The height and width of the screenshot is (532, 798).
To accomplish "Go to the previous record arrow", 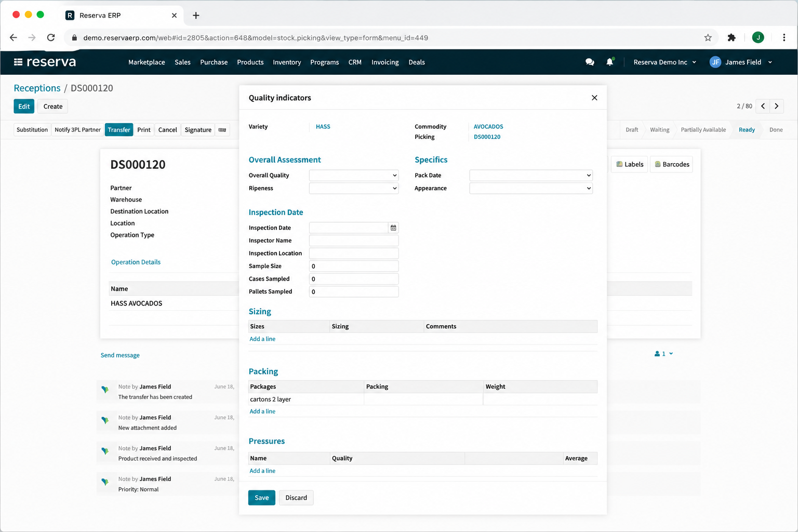I will 763,106.
